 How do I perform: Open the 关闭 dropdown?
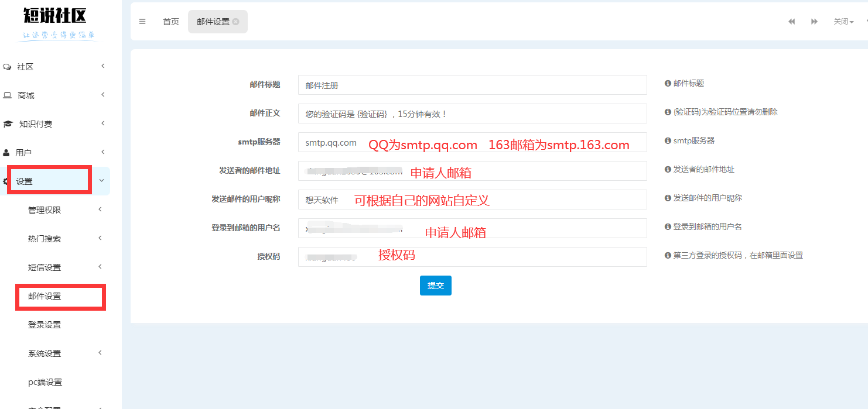843,22
